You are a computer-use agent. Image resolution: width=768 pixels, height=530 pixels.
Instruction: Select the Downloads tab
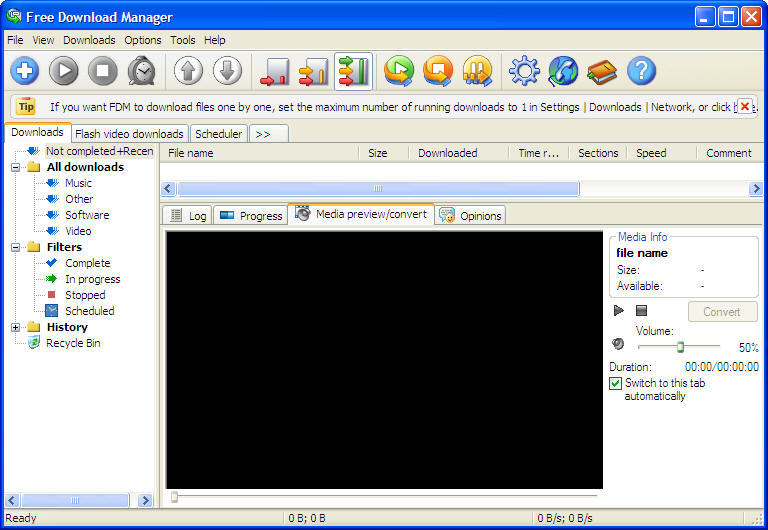click(37, 132)
